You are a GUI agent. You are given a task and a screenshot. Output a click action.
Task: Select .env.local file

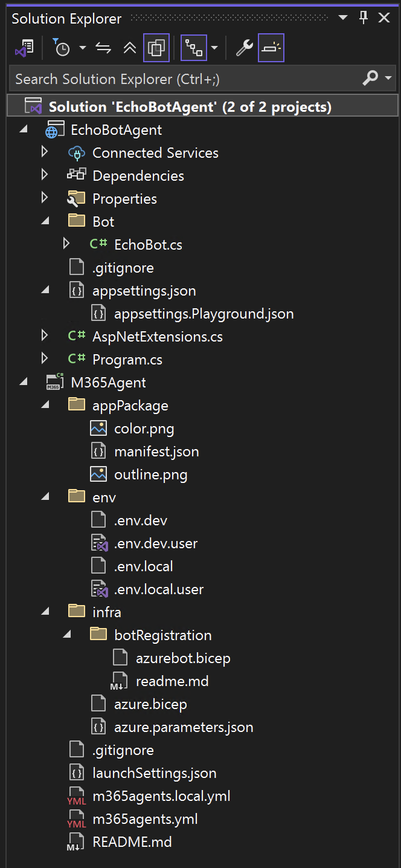pyautogui.click(x=144, y=566)
